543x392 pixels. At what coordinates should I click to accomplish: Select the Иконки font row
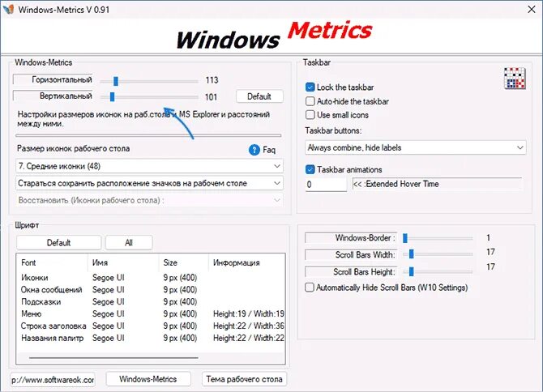[151, 278]
